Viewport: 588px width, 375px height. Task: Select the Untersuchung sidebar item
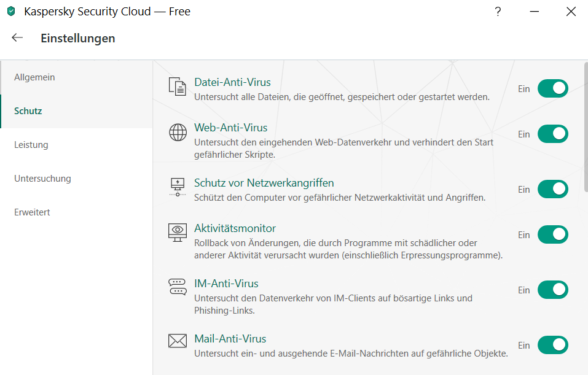pyautogui.click(x=43, y=179)
